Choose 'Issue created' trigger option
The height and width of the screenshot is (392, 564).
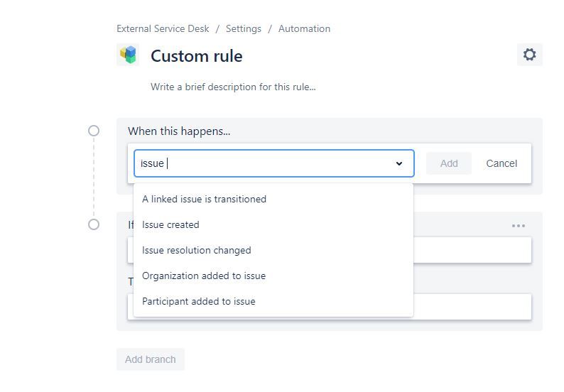pos(170,224)
